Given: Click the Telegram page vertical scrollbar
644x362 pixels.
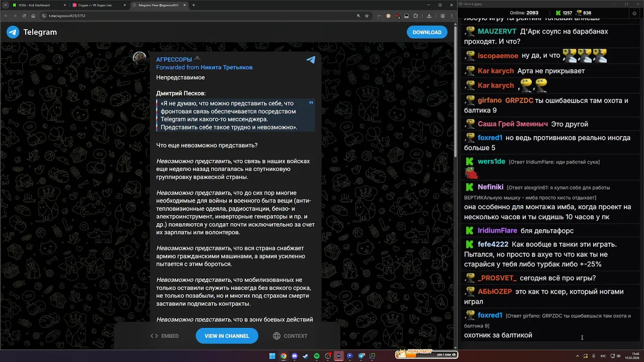Looking at the screenshot, I should coord(455,92).
